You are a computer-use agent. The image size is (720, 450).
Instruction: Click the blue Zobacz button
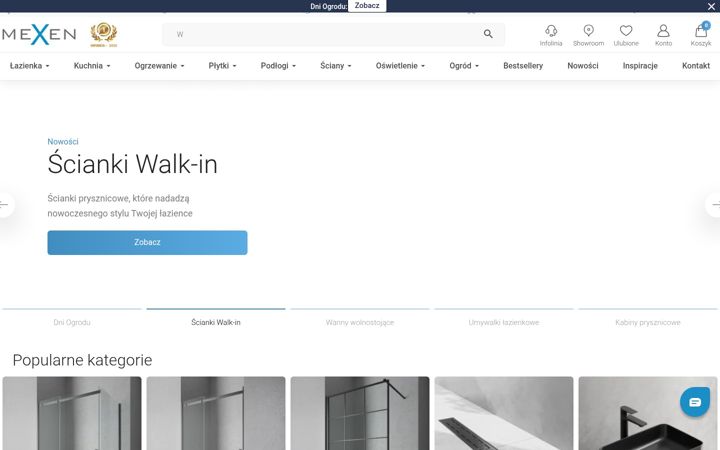(147, 242)
